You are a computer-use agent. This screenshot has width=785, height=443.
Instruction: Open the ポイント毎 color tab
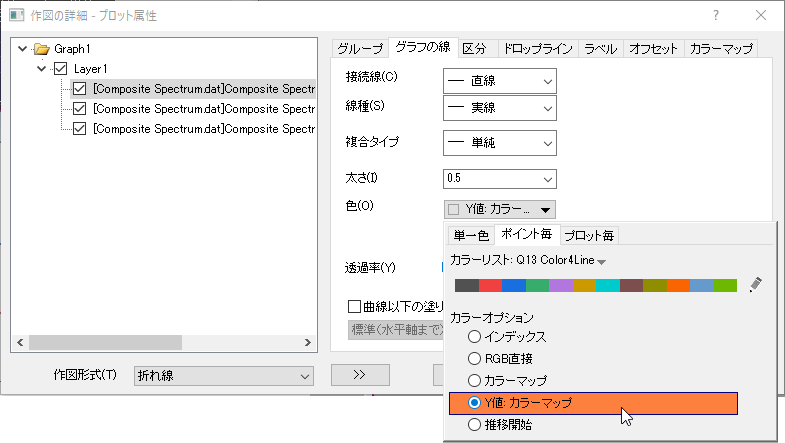coord(527,234)
